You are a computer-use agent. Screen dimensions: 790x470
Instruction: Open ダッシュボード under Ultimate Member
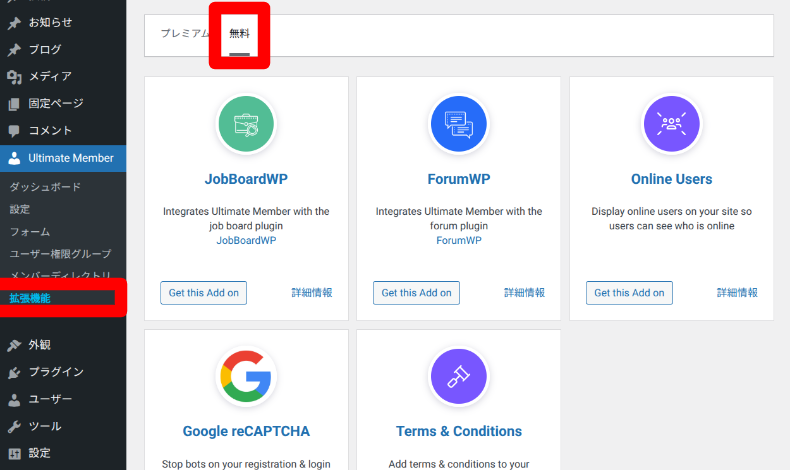(x=45, y=187)
